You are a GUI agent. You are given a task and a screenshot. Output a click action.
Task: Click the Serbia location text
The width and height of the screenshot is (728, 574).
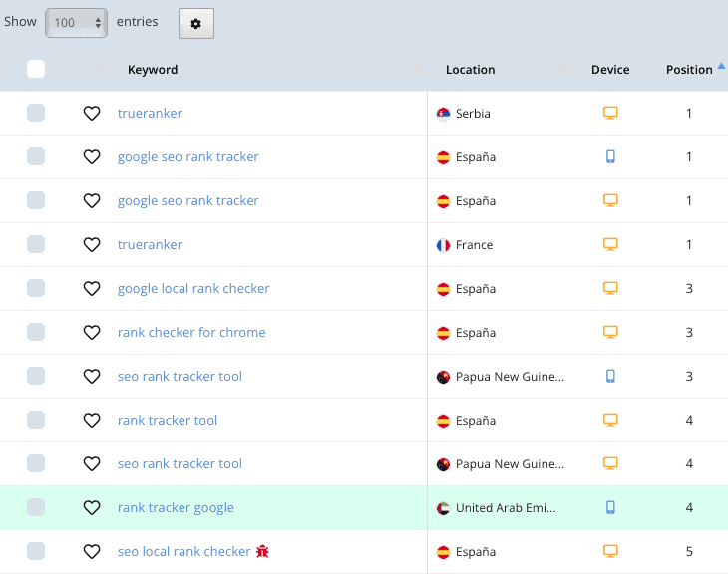473,114
